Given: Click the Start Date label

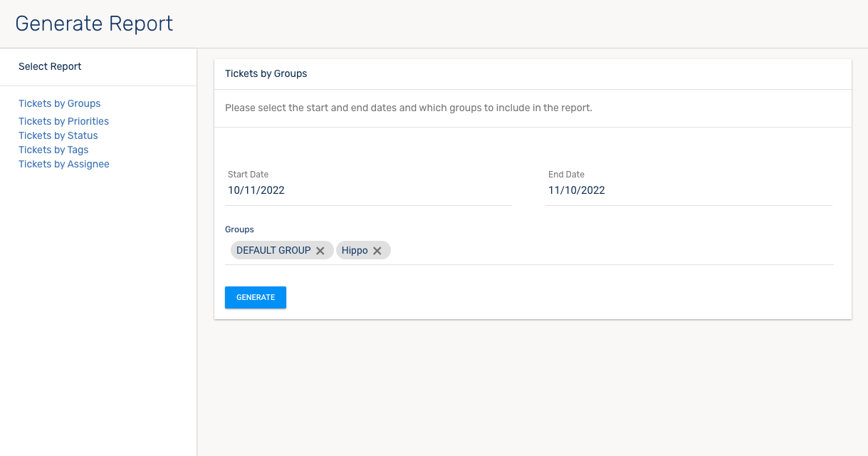Looking at the screenshot, I should tap(248, 175).
